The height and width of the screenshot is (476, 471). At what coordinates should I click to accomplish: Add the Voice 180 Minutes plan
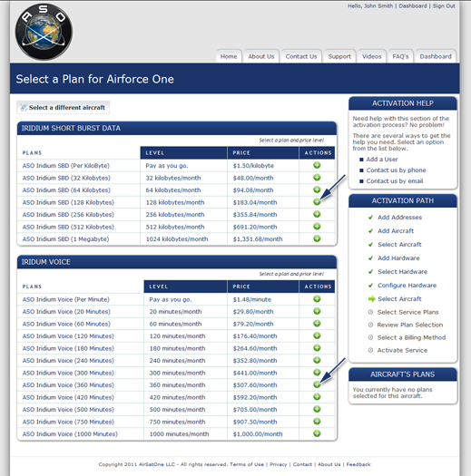pos(317,348)
